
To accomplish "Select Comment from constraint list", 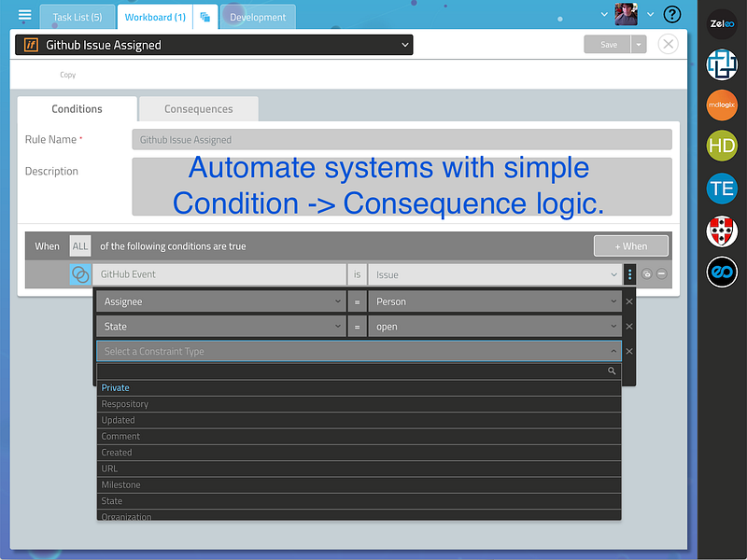I will [359, 436].
